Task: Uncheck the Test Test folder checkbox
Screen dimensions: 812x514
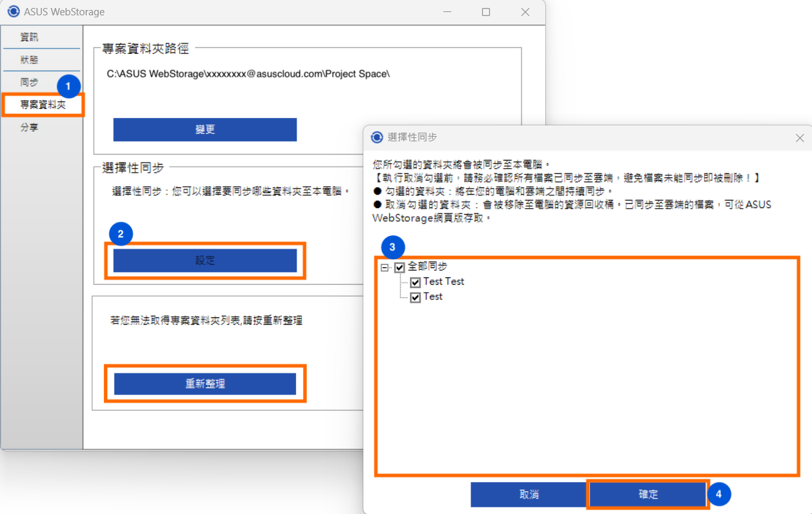Action: [415, 283]
